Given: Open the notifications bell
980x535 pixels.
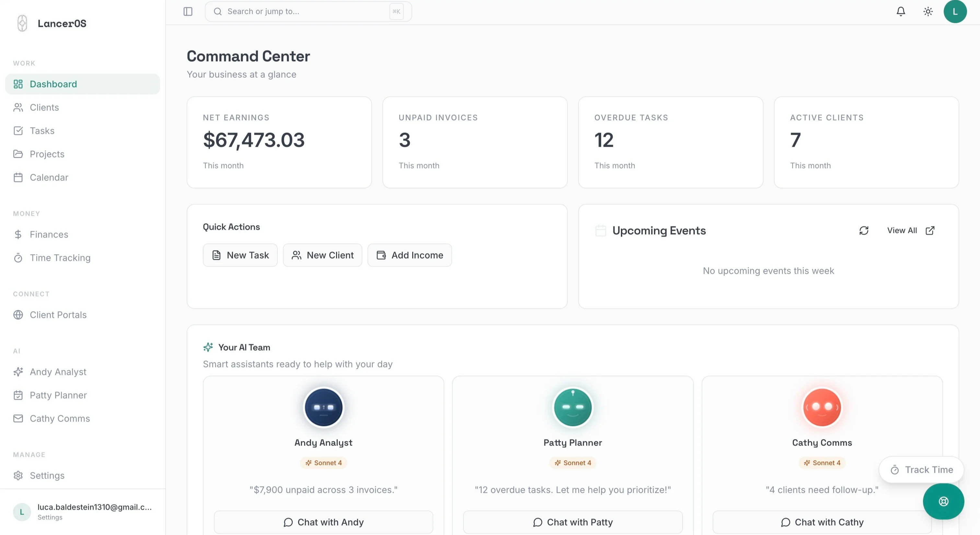Looking at the screenshot, I should coord(901,11).
